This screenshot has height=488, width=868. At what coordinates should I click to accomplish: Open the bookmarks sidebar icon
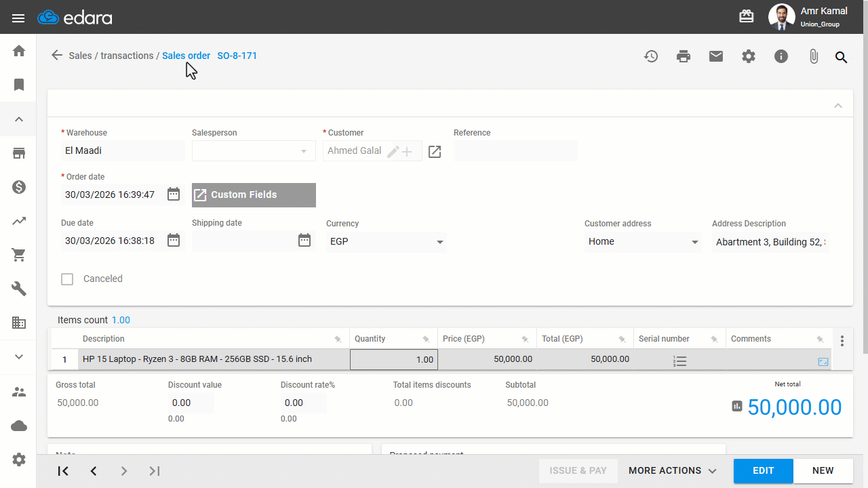(19, 85)
